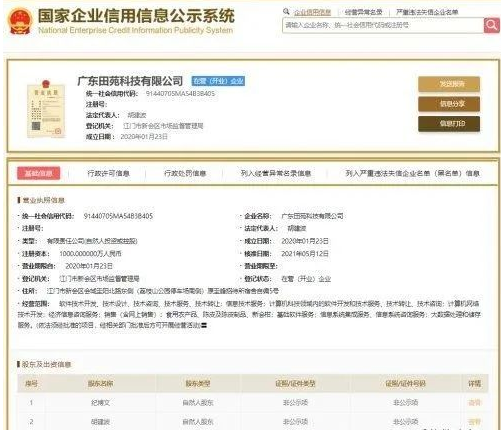Open the 行政许可信息 tab
Image resolution: width=501 pixels, height=430 pixels.
point(108,173)
